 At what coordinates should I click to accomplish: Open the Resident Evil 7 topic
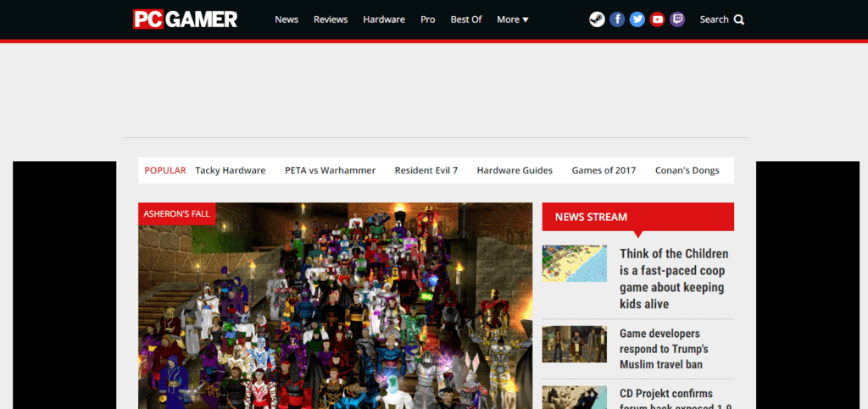(x=426, y=170)
